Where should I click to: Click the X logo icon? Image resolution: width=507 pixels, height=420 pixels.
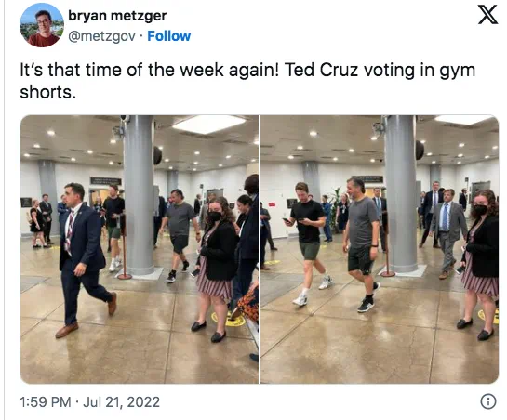[x=487, y=15]
